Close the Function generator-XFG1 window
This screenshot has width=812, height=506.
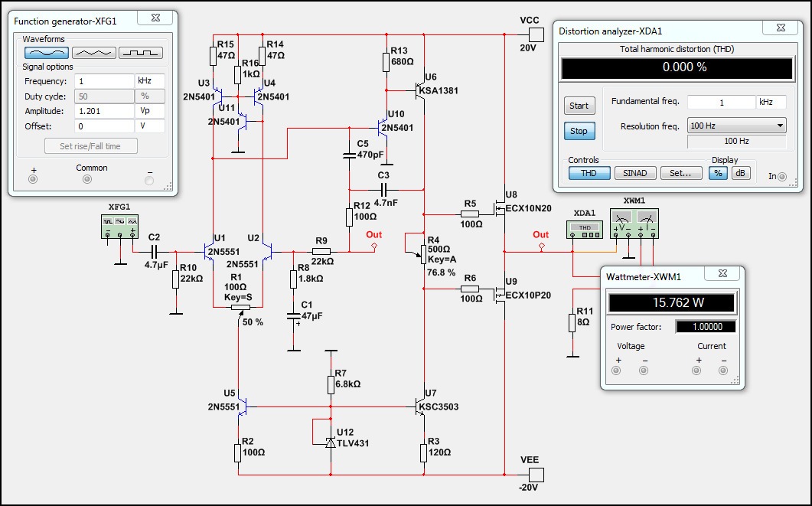(155, 18)
